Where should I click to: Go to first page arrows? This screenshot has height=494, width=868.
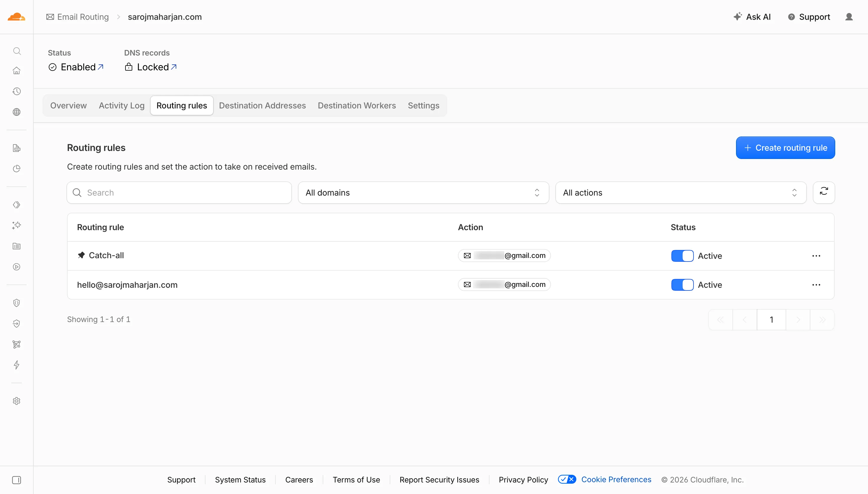[x=721, y=320]
